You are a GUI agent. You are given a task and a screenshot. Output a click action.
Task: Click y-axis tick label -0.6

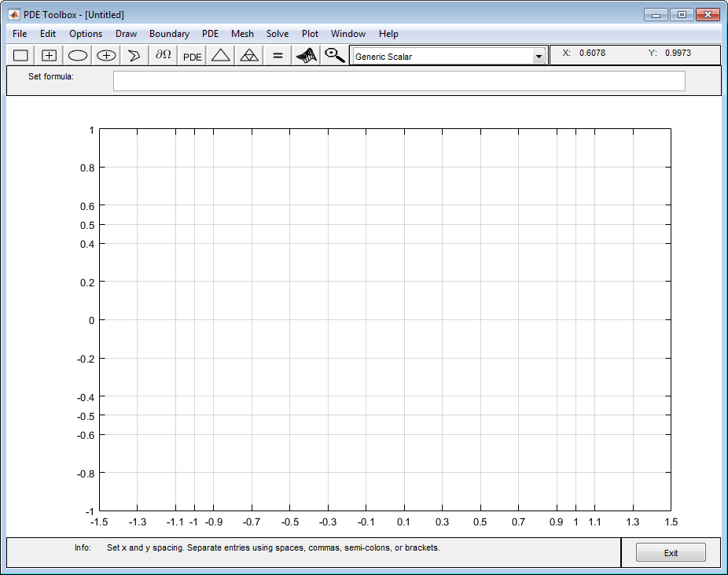coord(86,435)
